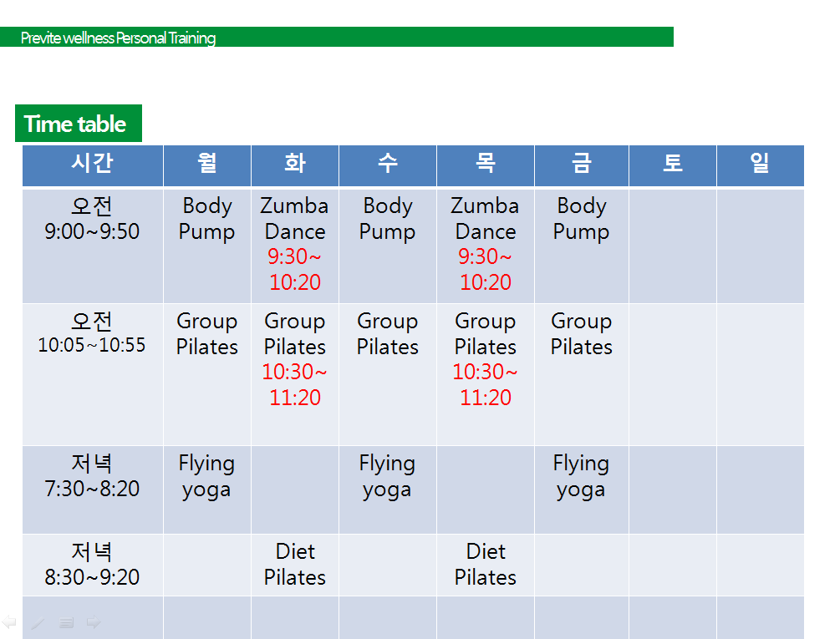Go to previous slide using left arrow
This screenshot has height=639, width=840.
[x=10, y=622]
